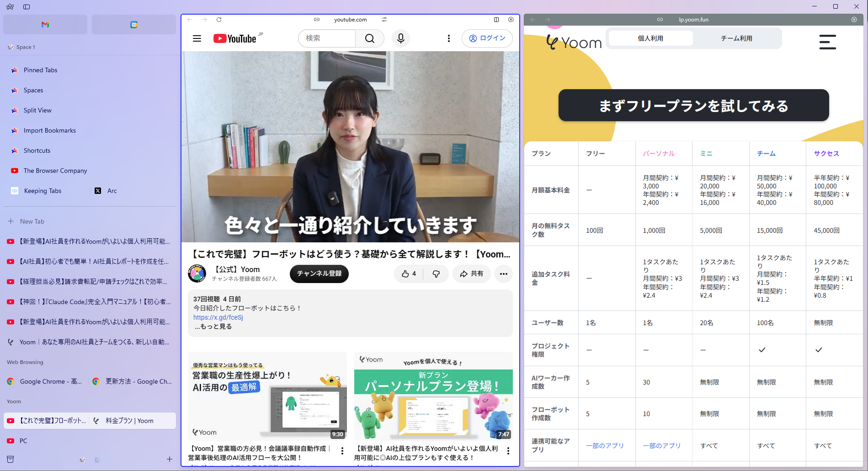Click the Space 1 label

tap(26, 47)
